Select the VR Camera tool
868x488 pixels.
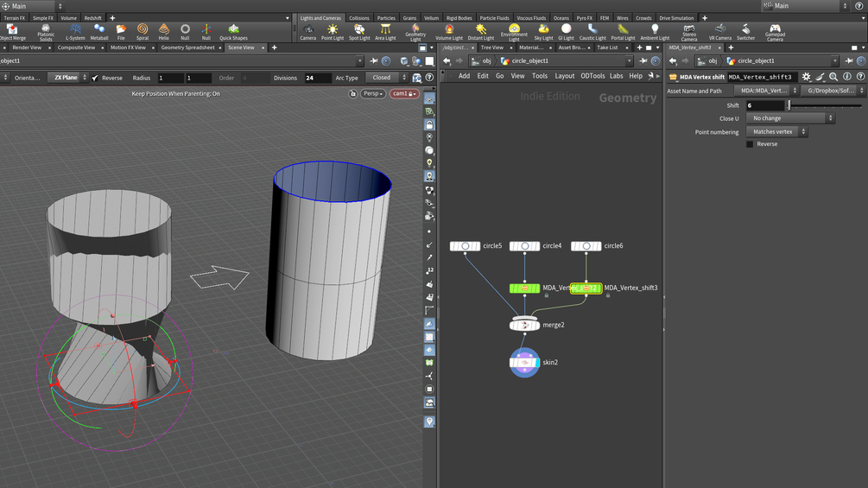(720, 32)
